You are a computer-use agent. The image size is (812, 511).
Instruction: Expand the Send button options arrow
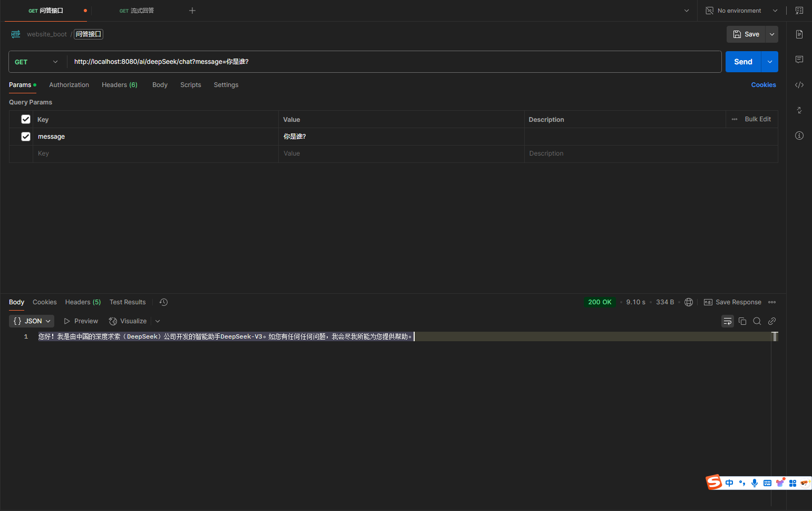click(769, 62)
